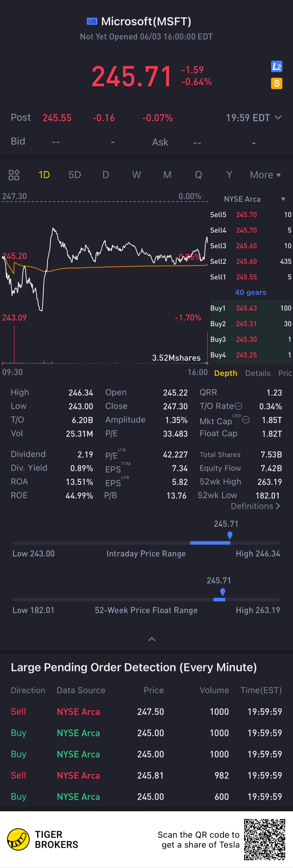
Task: Open the NYSE Arca exchange dropdown
Action: (283, 199)
